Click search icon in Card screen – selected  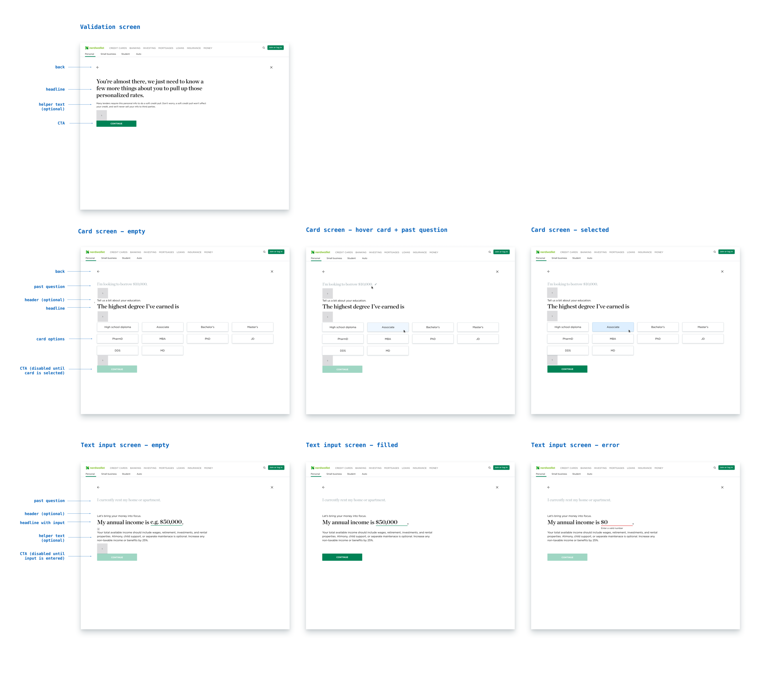coord(714,252)
